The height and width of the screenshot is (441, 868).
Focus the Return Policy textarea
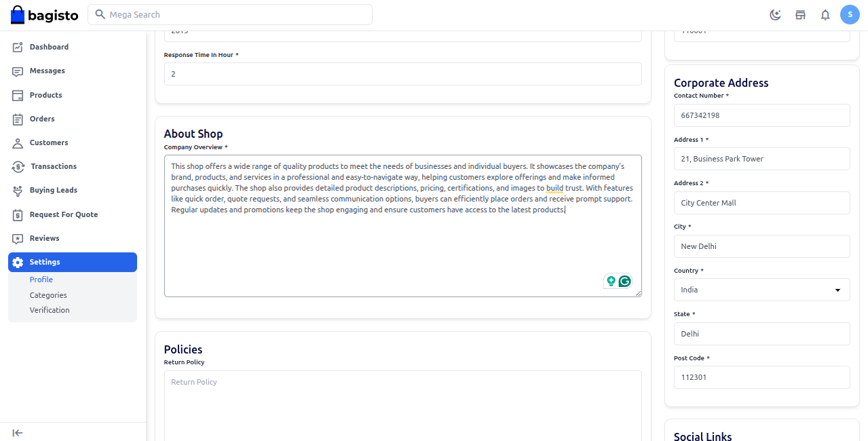(402, 406)
